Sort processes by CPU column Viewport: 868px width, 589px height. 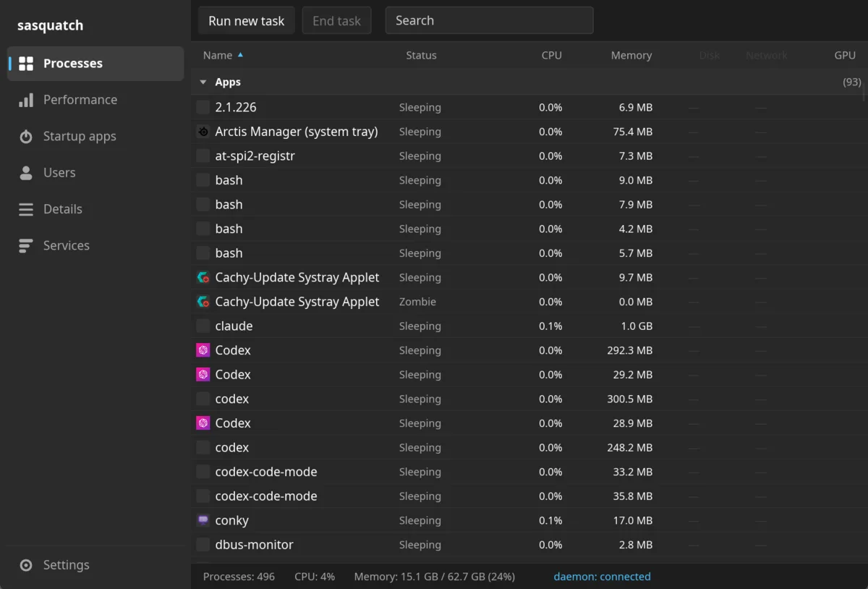[551, 55]
